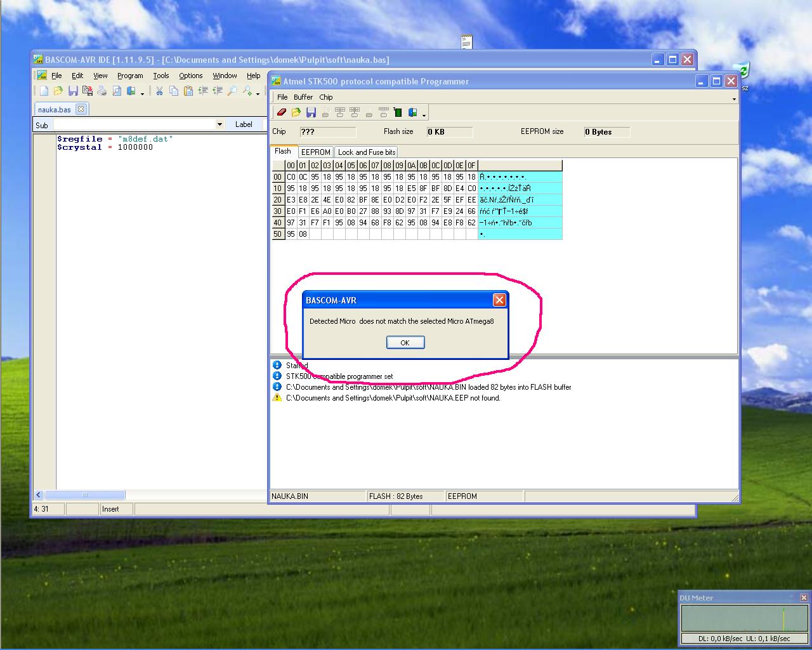Image resolution: width=812 pixels, height=650 pixels.
Task: Click the Flash size field showing '0 KB'
Action: click(449, 132)
